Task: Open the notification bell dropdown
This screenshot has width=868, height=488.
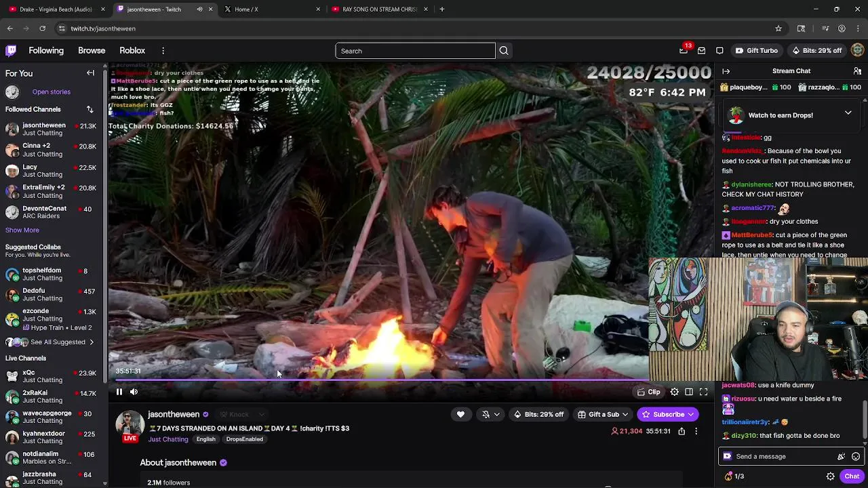Action: click(x=490, y=414)
